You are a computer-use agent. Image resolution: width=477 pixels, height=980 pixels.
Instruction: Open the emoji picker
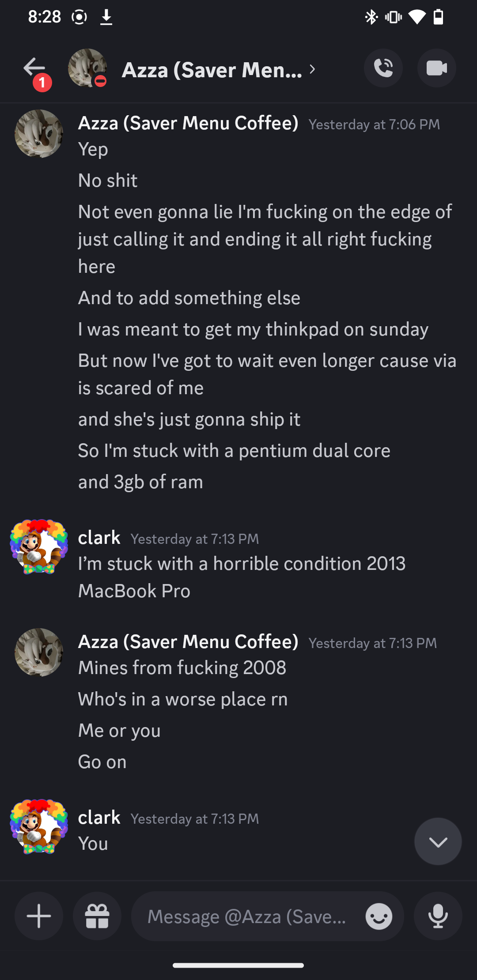[x=379, y=916]
